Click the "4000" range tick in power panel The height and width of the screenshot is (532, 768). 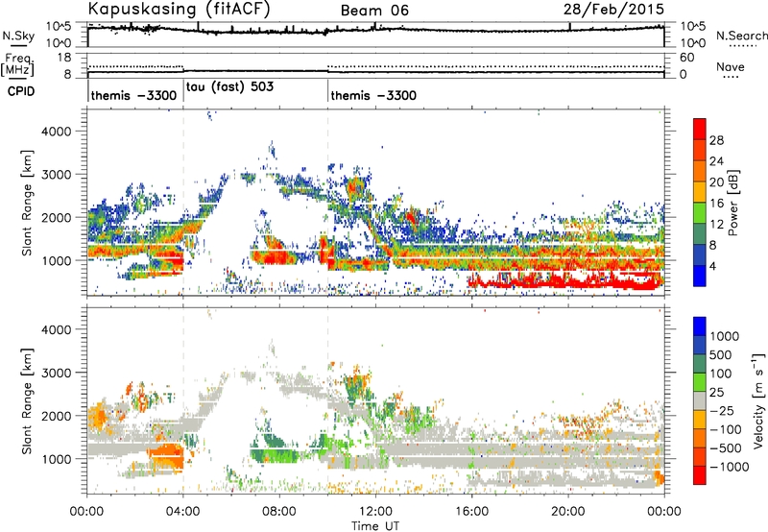[57, 132]
